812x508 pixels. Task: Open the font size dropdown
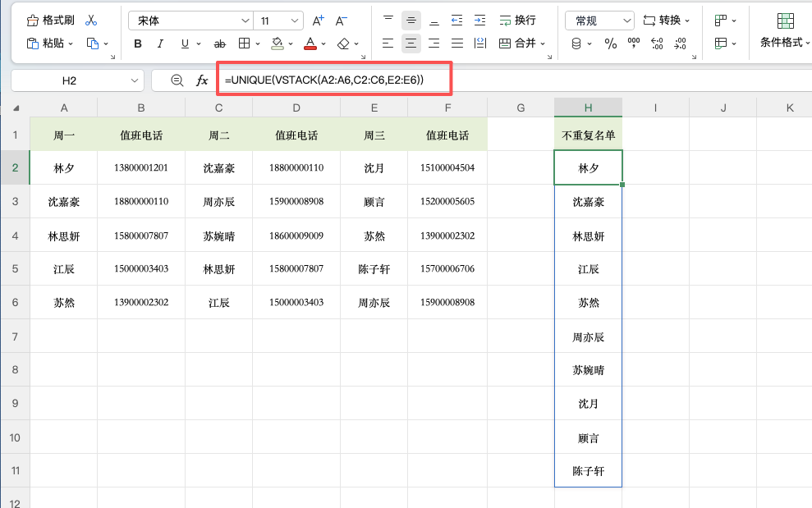pyautogui.click(x=295, y=21)
